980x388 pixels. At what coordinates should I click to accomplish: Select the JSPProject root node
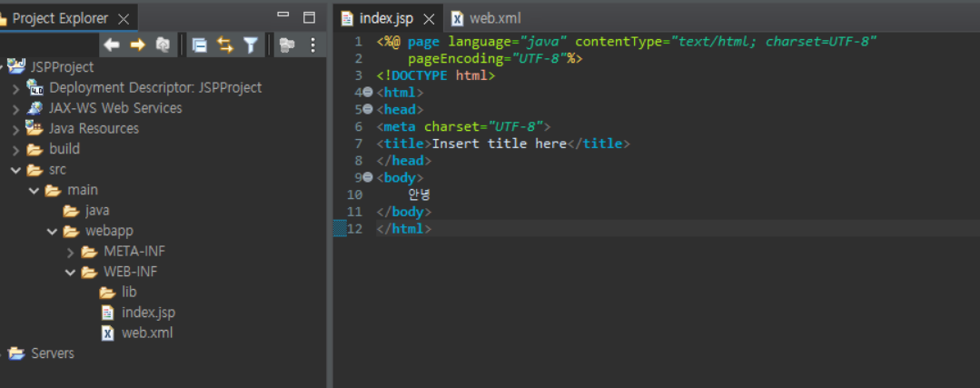click(62, 67)
